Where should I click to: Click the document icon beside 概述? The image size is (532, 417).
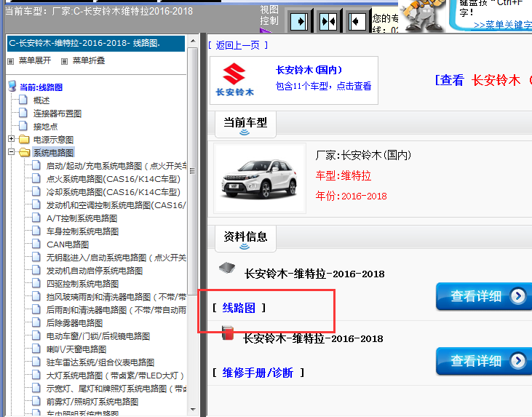click(23, 100)
